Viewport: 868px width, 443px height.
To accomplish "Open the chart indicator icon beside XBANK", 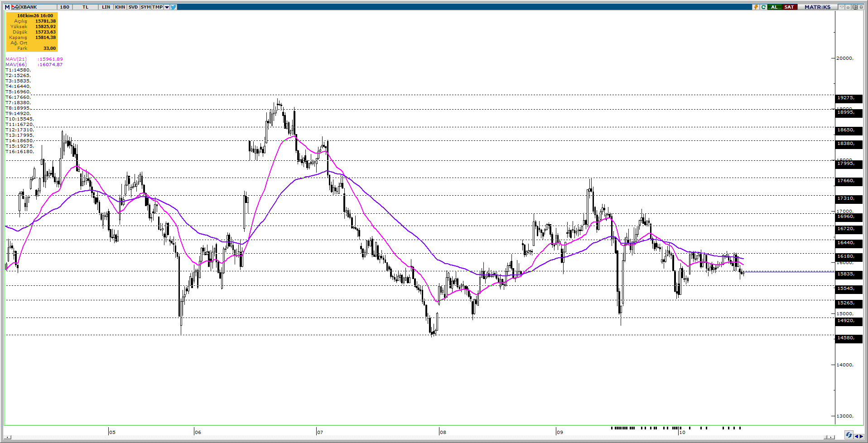I will coord(15,7).
